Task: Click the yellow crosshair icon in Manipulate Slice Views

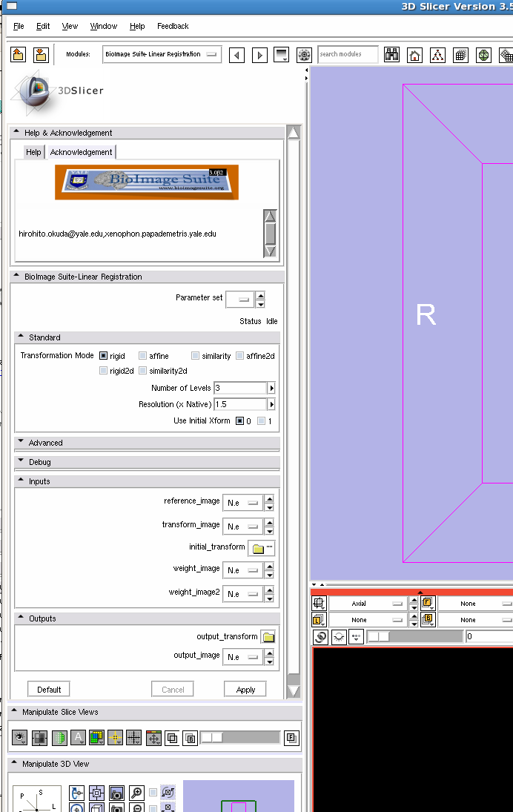Action: point(115,738)
